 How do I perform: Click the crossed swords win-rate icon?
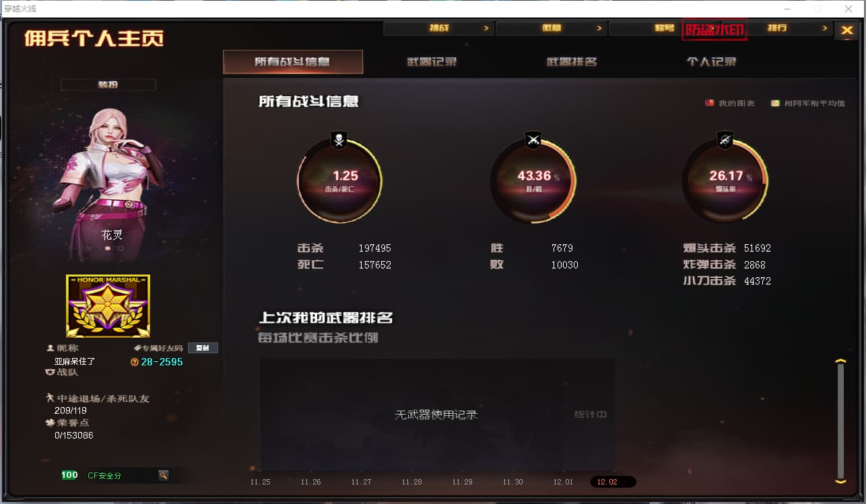(x=533, y=140)
